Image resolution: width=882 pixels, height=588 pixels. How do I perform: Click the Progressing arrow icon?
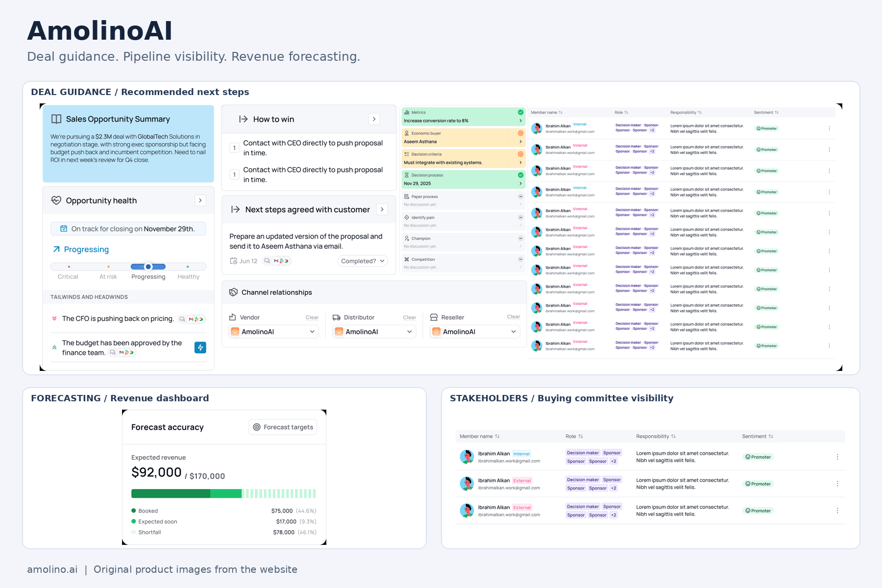[x=56, y=249]
